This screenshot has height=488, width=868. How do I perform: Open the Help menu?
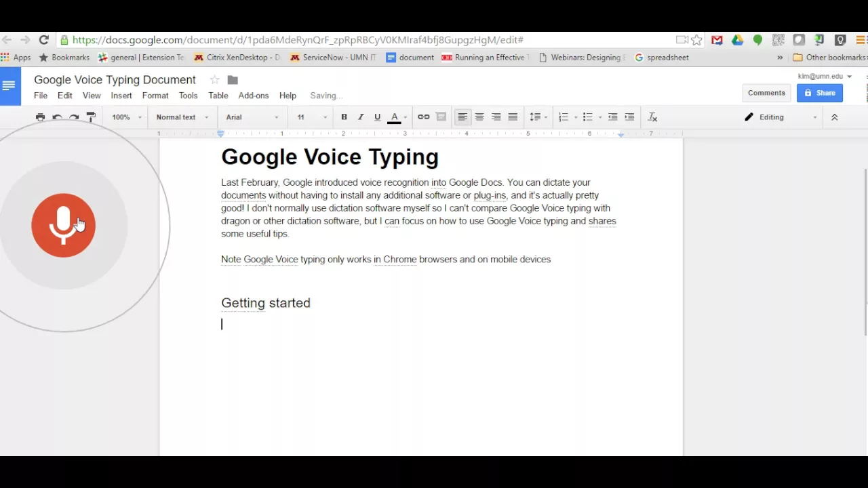point(288,96)
